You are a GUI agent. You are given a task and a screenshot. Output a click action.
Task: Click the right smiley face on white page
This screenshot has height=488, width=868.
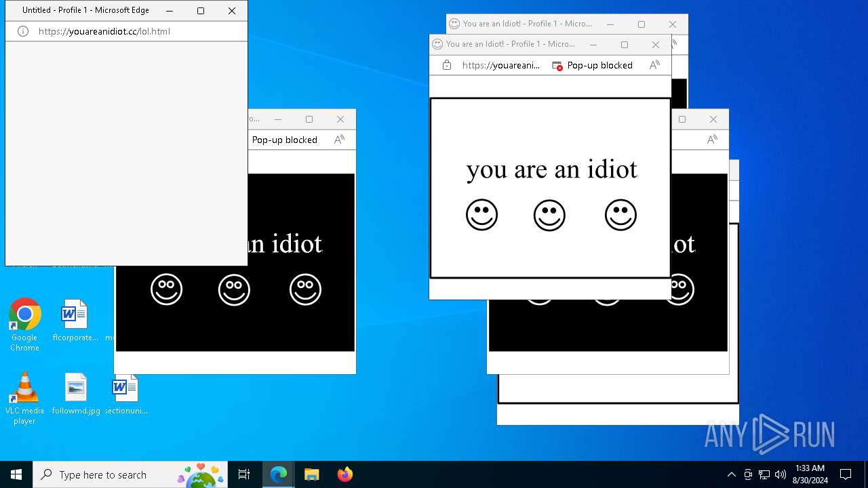click(x=620, y=215)
